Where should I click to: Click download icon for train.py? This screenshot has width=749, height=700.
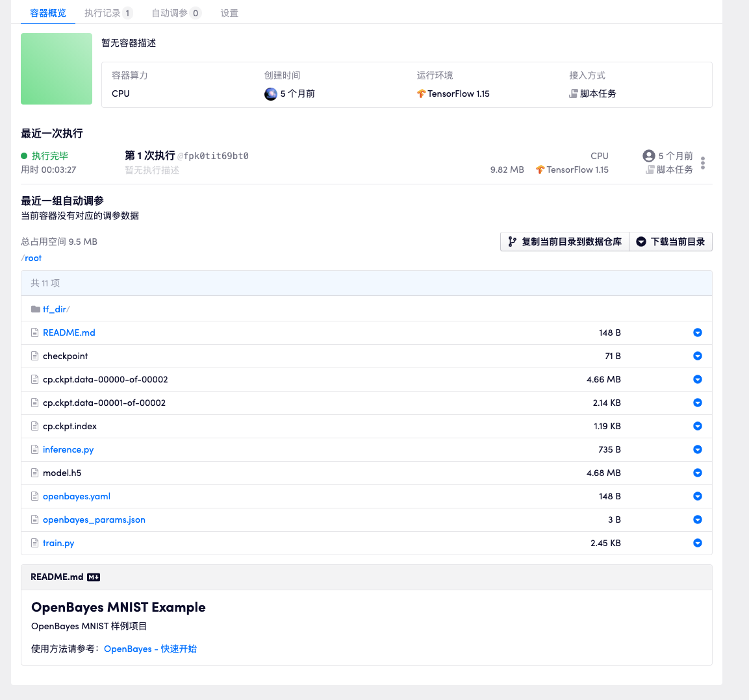click(698, 543)
